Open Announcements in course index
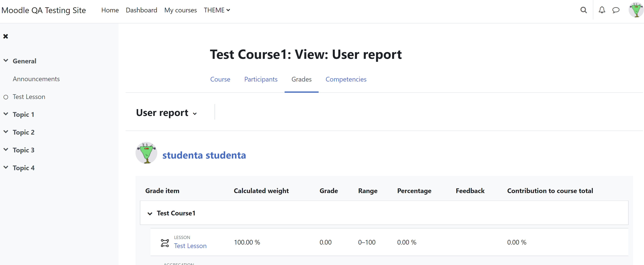The height and width of the screenshot is (265, 644). [36, 79]
